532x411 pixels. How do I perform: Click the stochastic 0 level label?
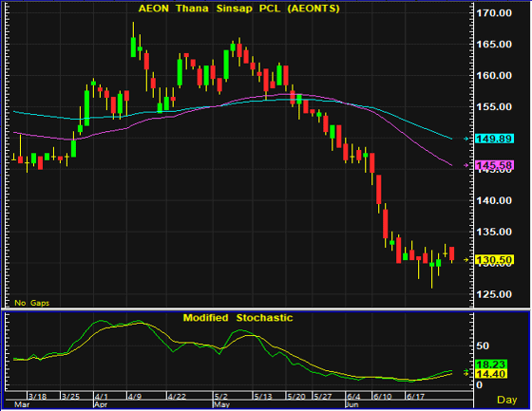480,385
